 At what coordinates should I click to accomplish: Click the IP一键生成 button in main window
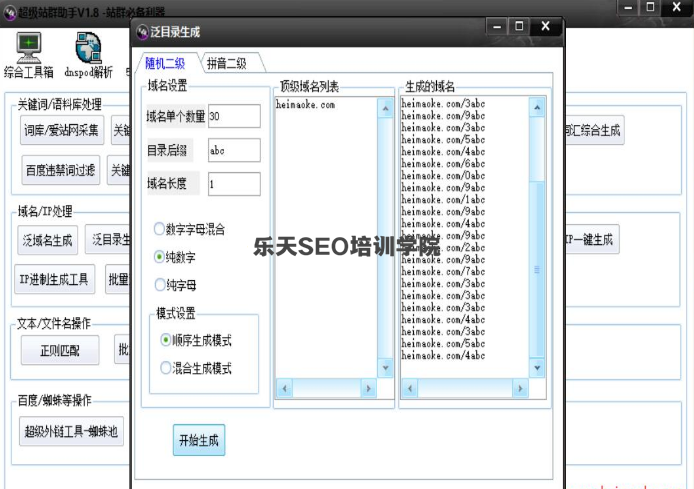(x=592, y=239)
